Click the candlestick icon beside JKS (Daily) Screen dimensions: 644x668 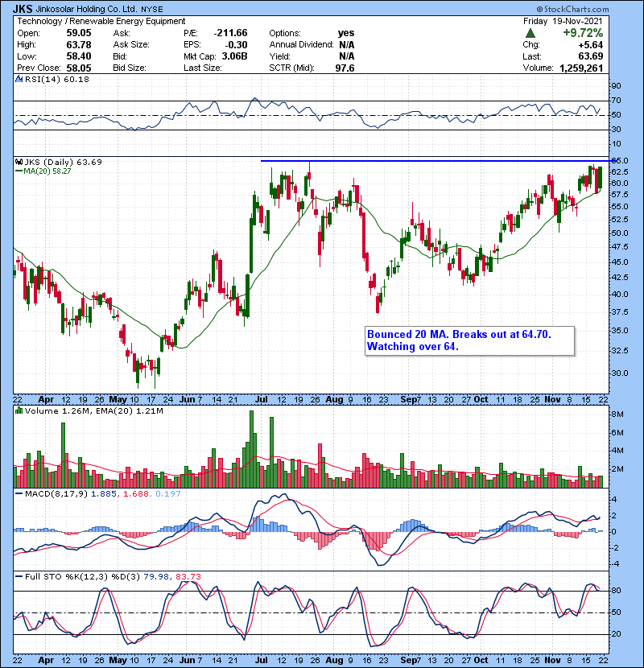(x=19, y=162)
